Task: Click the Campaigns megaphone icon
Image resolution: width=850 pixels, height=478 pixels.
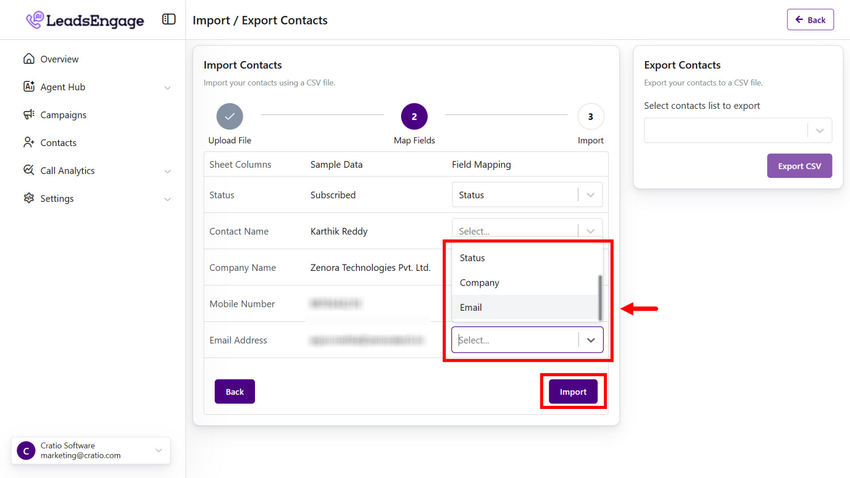Action: coord(29,115)
